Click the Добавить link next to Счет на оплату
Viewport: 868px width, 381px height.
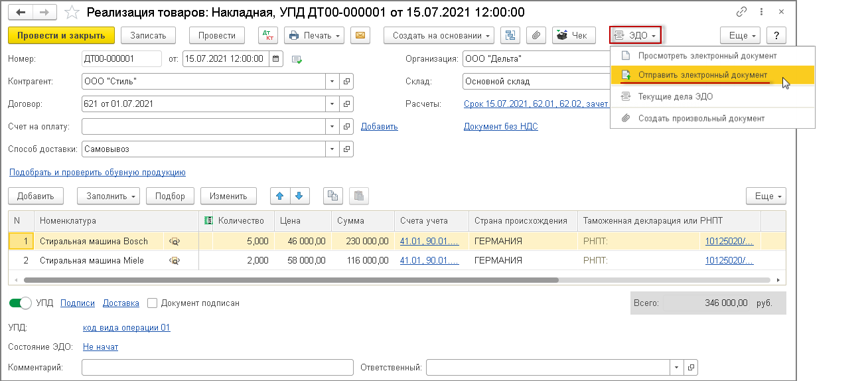click(380, 126)
